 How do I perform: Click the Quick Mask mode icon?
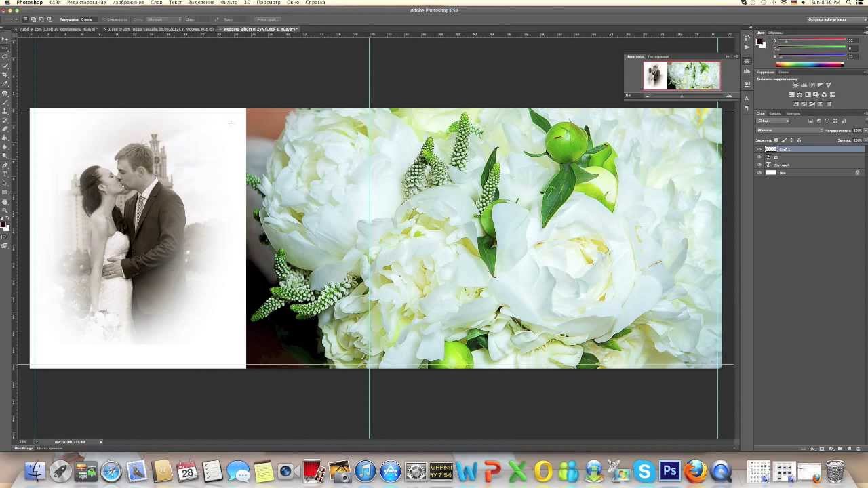(x=5, y=237)
